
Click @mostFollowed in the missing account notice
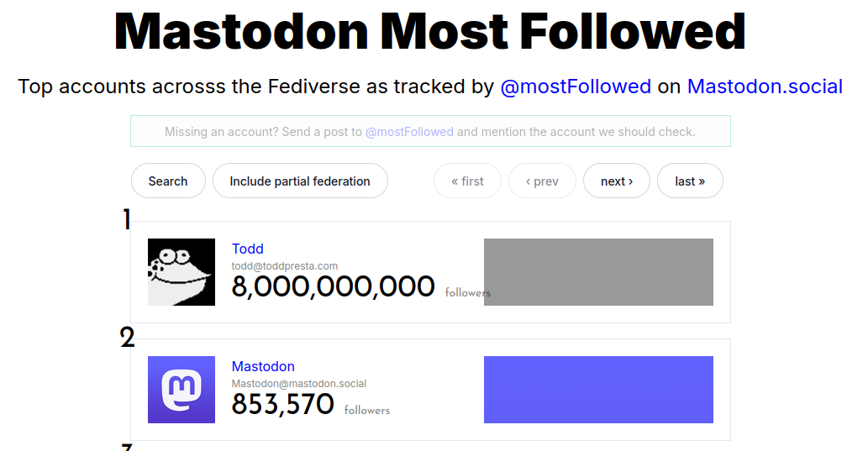click(409, 132)
